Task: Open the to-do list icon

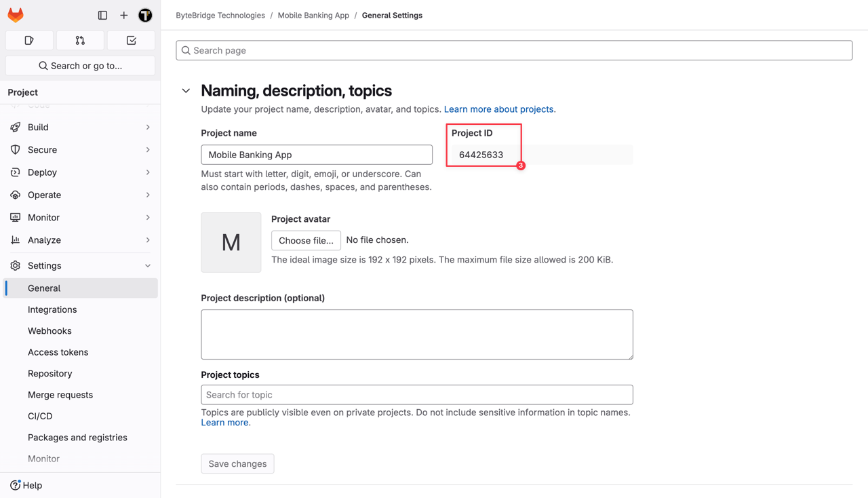Action: [x=131, y=40]
